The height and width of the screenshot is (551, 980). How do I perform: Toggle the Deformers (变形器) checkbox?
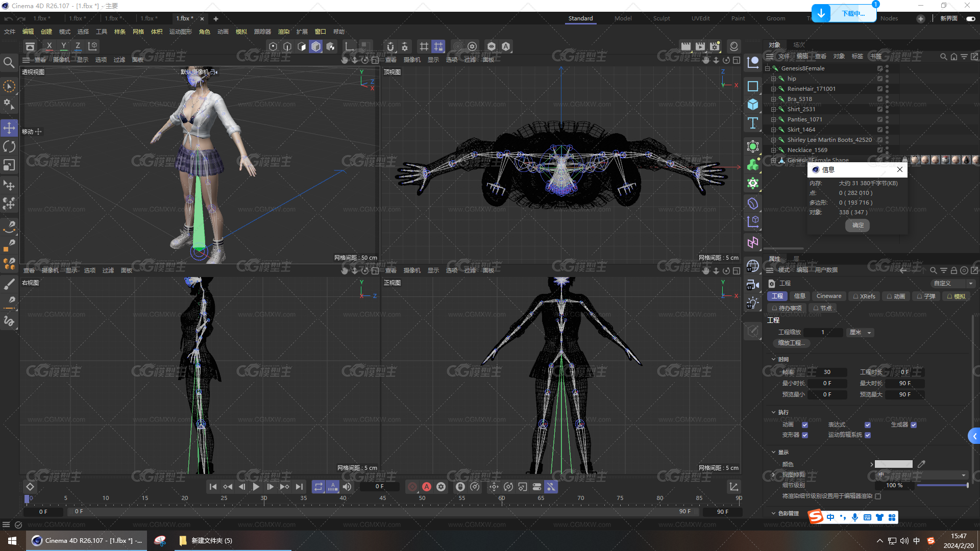click(x=805, y=435)
